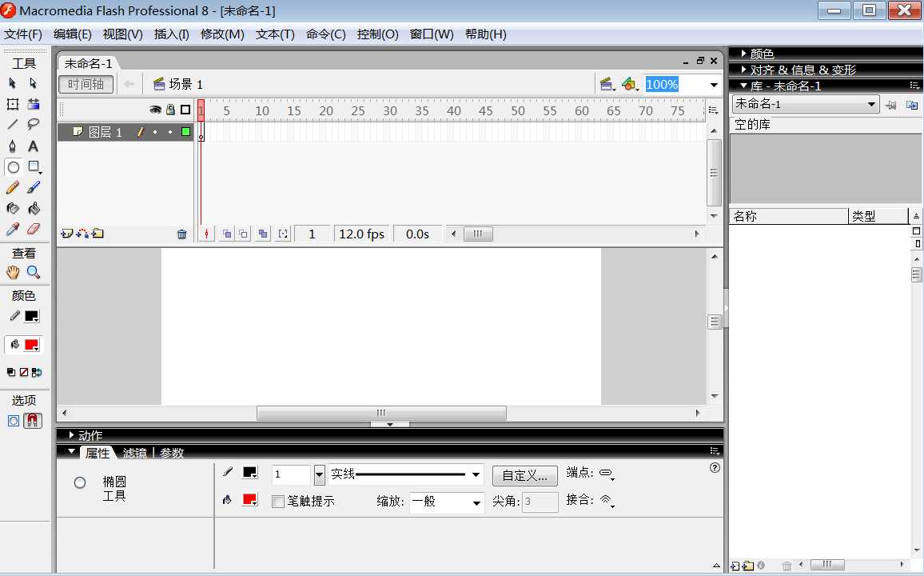Image resolution: width=924 pixels, height=576 pixels.
Task: Enable the 笔触提示 checkbox
Action: (x=278, y=501)
